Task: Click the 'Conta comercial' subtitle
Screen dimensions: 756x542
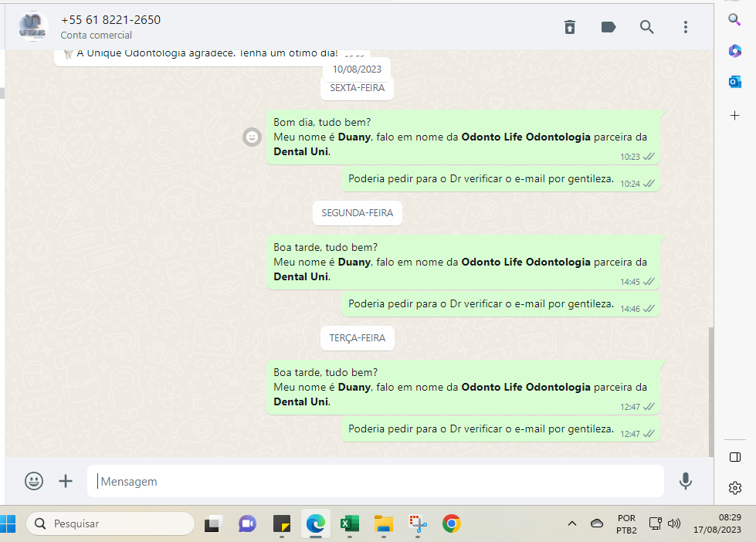Action: point(96,36)
